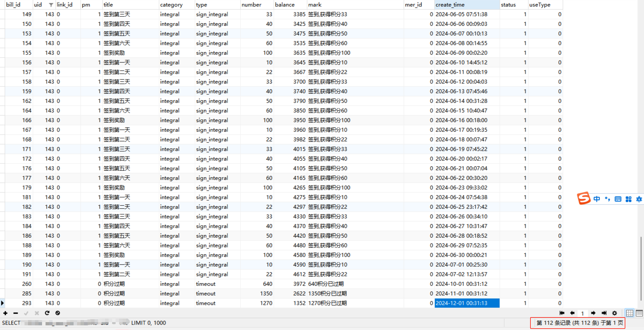Viewport: 644px width, 330px height.
Task: Click type cell 'timeout' in row 293
Action: point(217,303)
